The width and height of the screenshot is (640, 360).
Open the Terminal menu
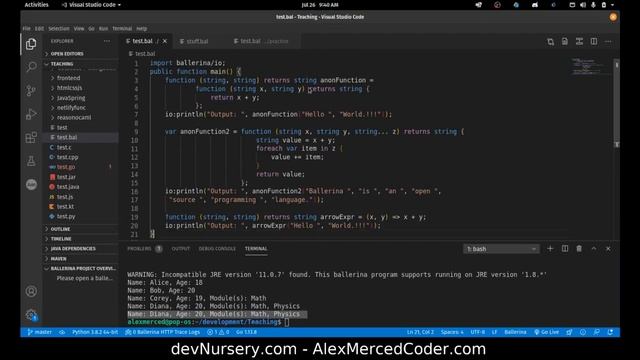pos(122,29)
